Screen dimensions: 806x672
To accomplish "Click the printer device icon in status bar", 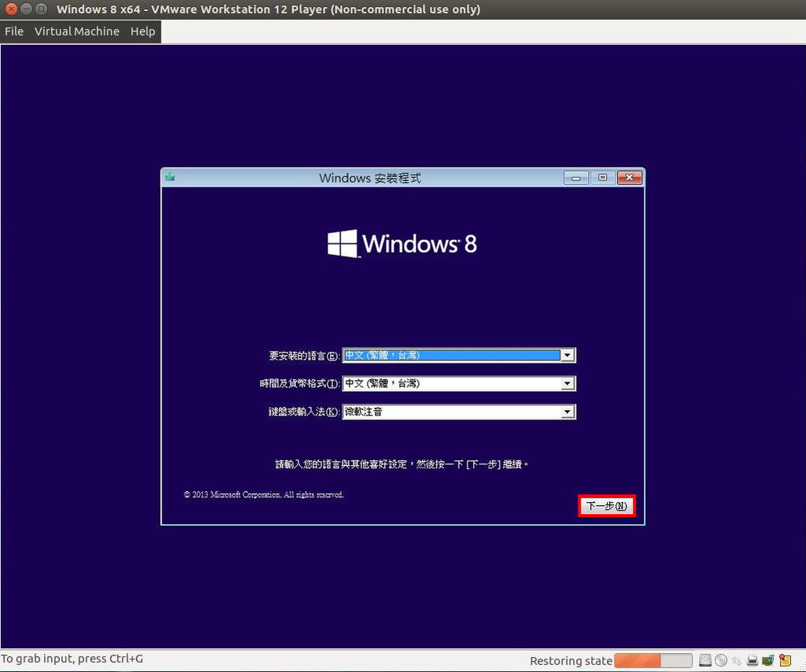I will click(752, 661).
